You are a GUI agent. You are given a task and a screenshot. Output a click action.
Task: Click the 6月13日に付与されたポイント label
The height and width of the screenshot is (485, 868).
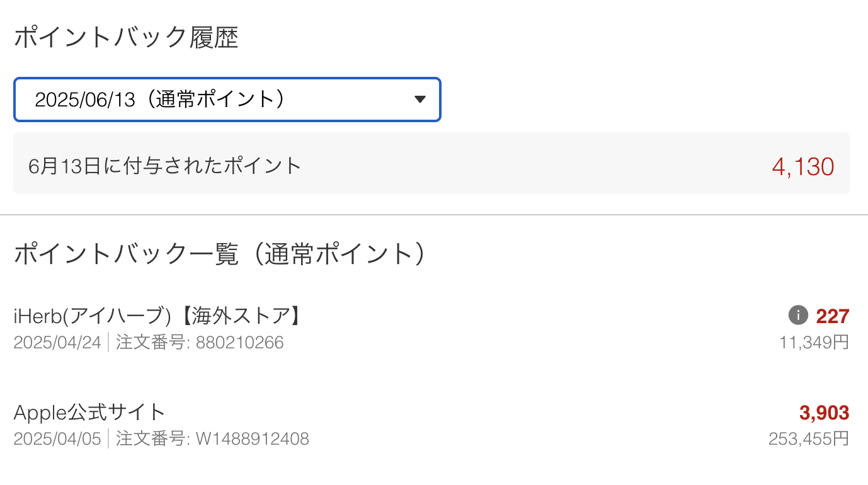[165, 166]
